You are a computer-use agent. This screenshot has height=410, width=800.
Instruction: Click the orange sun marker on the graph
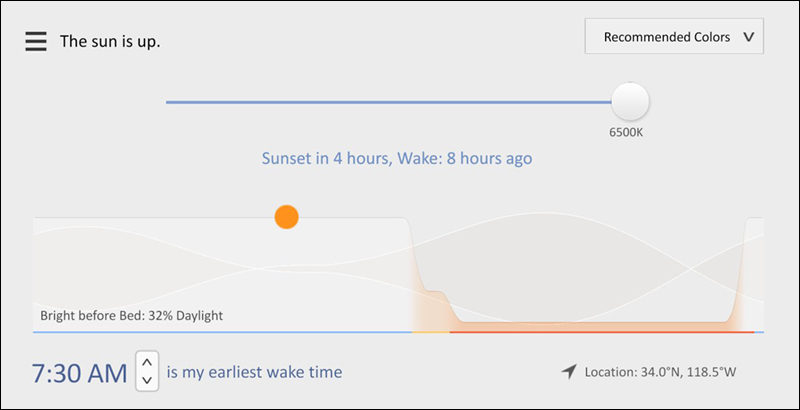[287, 217]
